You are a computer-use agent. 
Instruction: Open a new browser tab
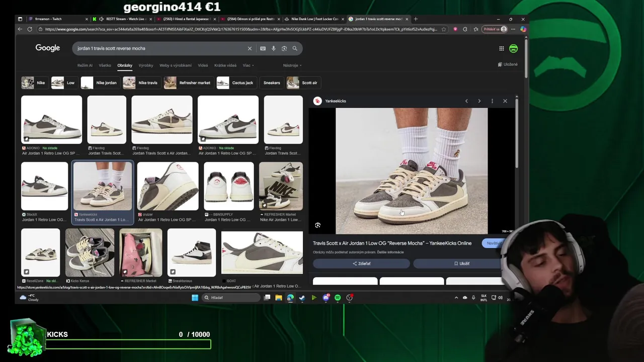coord(416,19)
